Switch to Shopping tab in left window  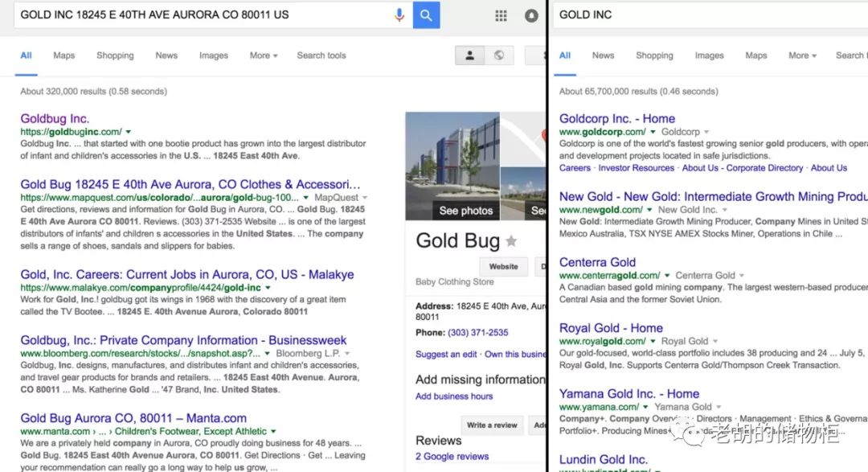(x=115, y=55)
